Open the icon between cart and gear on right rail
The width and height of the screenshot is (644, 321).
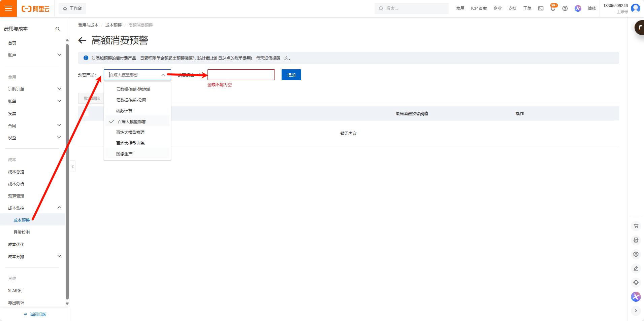636,240
